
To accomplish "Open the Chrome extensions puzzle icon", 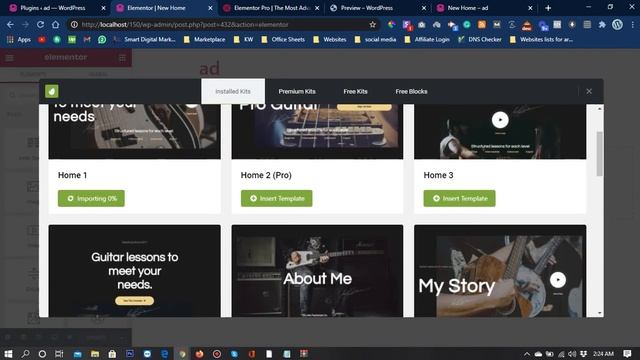I will point(602,24).
